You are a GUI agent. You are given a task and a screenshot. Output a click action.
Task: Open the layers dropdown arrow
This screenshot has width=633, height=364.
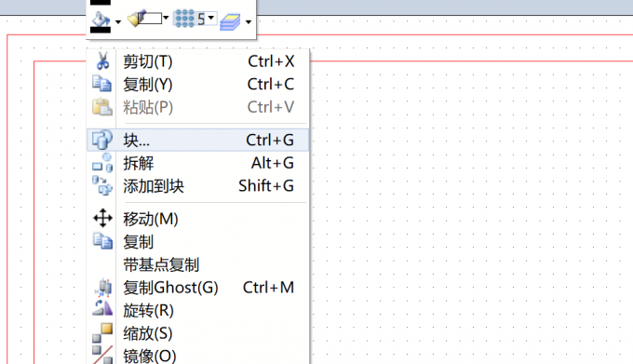point(249,21)
